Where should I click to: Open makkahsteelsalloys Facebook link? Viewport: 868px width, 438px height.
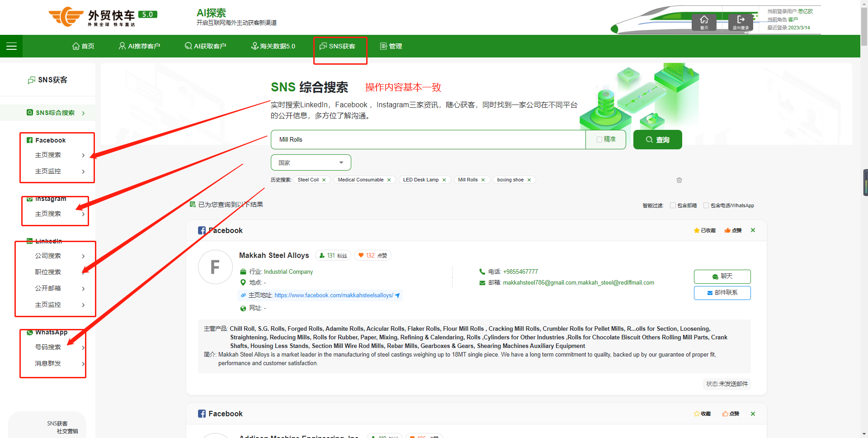(x=334, y=295)
